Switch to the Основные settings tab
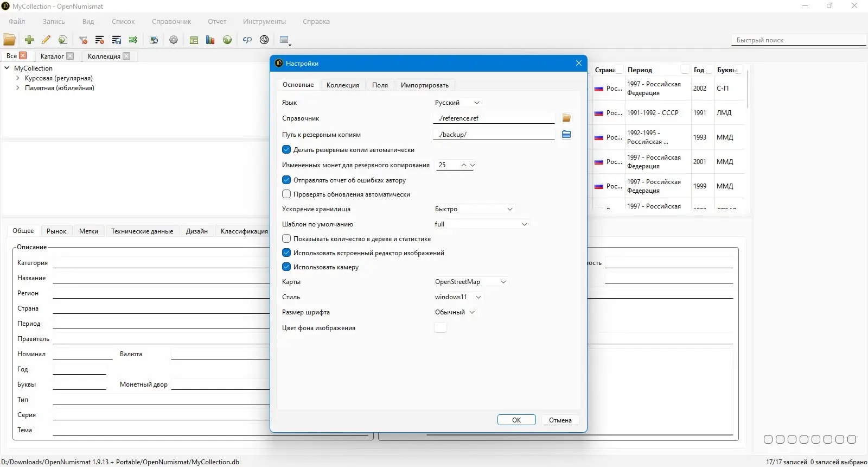868x467 pixels. click(298, 85)
